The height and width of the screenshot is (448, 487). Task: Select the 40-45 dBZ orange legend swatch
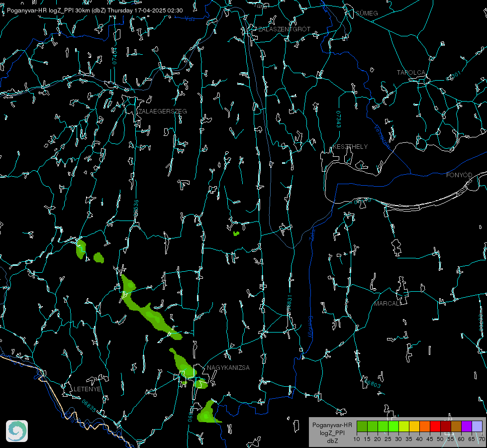(425, 426)
